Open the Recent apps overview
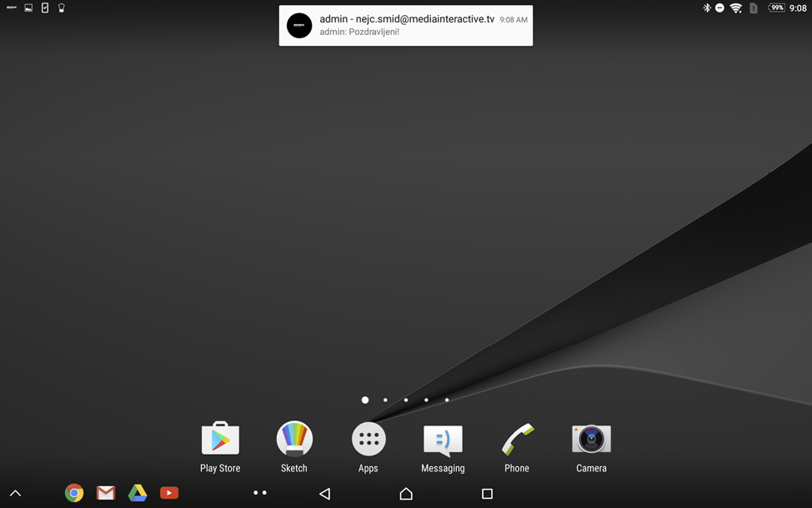The height and width of the screenshot is (508, 812). [x=487, y=494]
